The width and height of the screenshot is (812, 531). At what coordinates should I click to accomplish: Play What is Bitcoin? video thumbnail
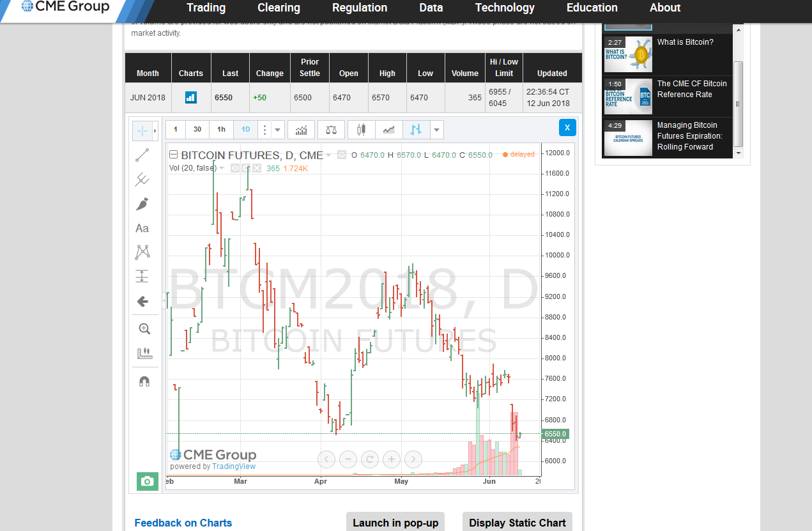pos(628,54)
